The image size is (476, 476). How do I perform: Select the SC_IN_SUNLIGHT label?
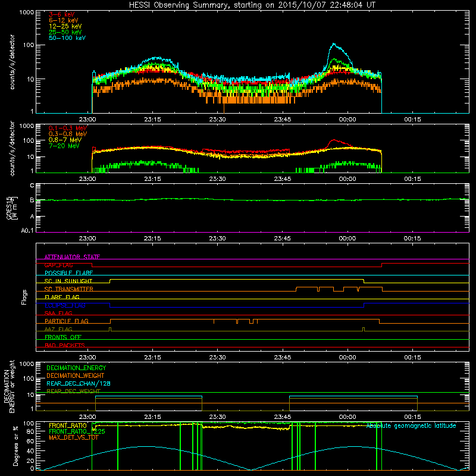[68, 281]
